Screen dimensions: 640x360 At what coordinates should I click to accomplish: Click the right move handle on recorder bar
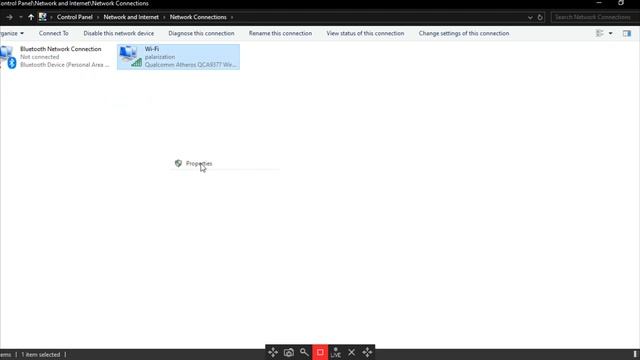point(367,352)
